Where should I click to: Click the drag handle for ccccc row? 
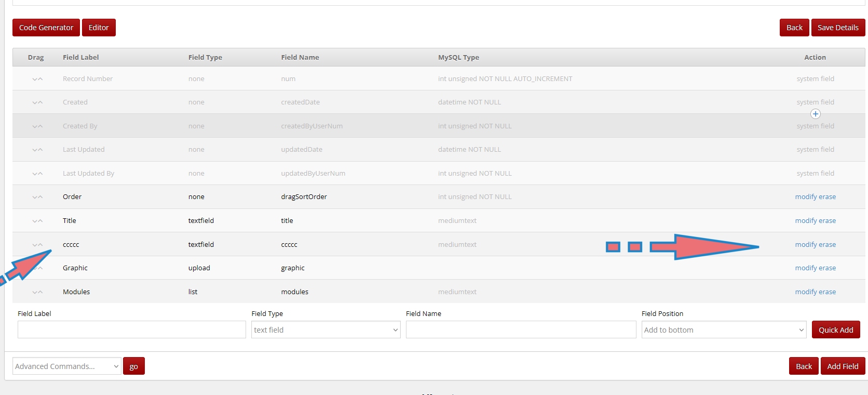point(37,245)
